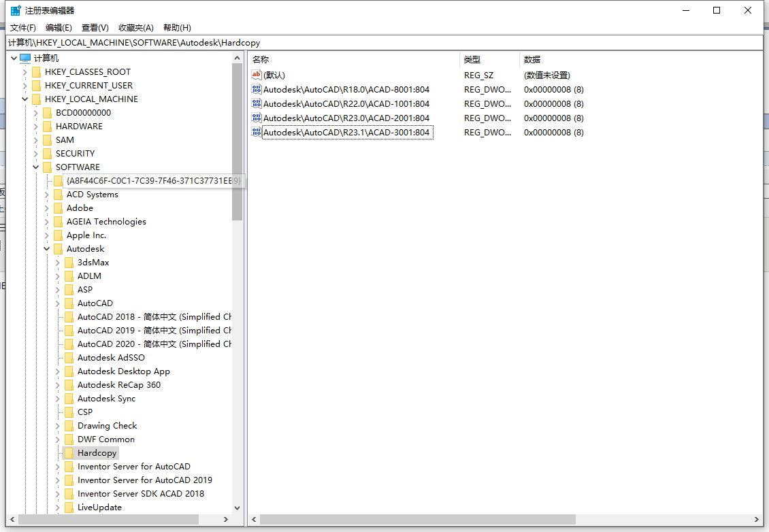
Task: Expand HKEY_CURRENT_USER branch arrow
Action: (25, 86)
